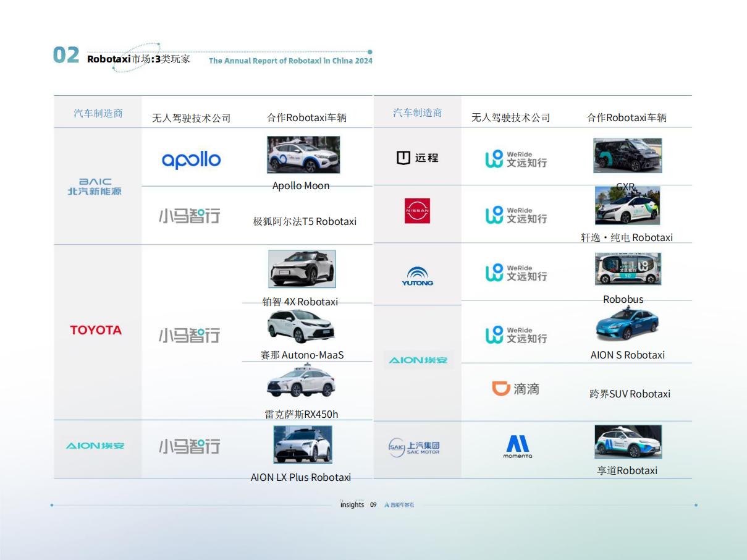Viewport: 747px width, 560px height.
Task: Open the 享道Robotaxi car photo
Action: pyautogui.click(x=628, y=442)
